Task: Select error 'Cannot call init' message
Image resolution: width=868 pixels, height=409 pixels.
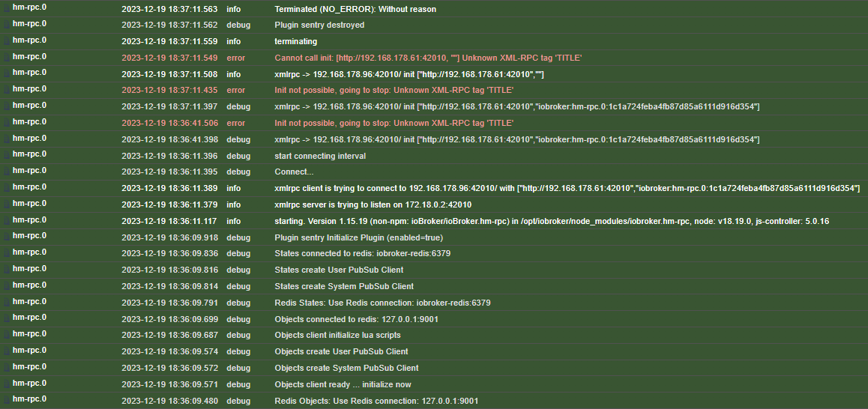Action: [x=428, y=58]
